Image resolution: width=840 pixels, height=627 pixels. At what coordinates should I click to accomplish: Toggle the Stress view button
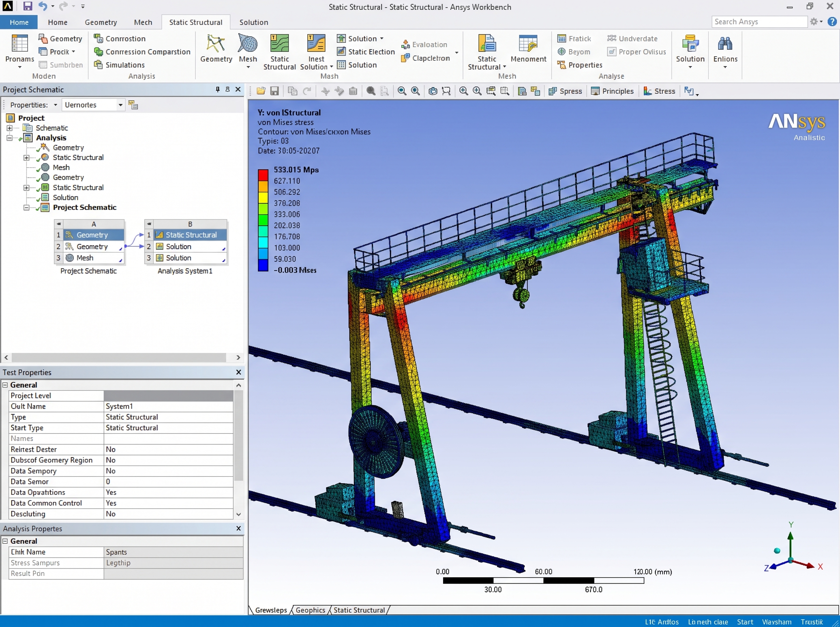(659, 91)
